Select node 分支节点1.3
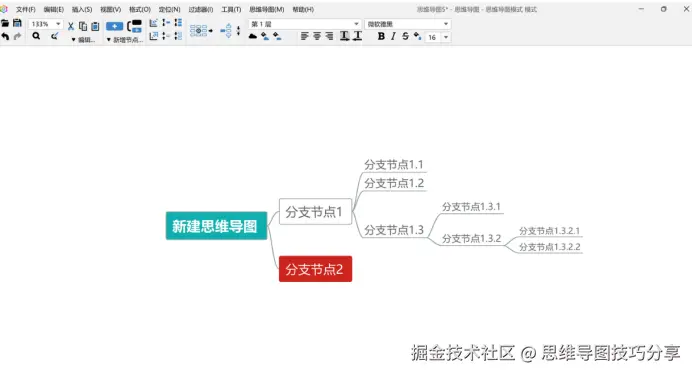 click(x=394, y=230)
